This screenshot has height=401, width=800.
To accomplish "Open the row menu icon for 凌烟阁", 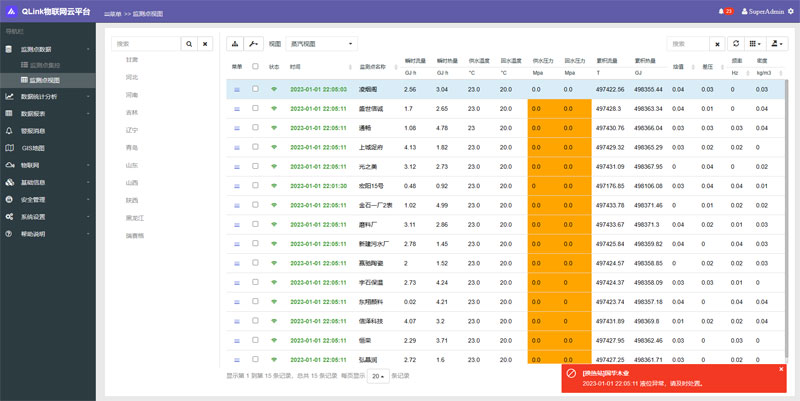I will [237, 89].
